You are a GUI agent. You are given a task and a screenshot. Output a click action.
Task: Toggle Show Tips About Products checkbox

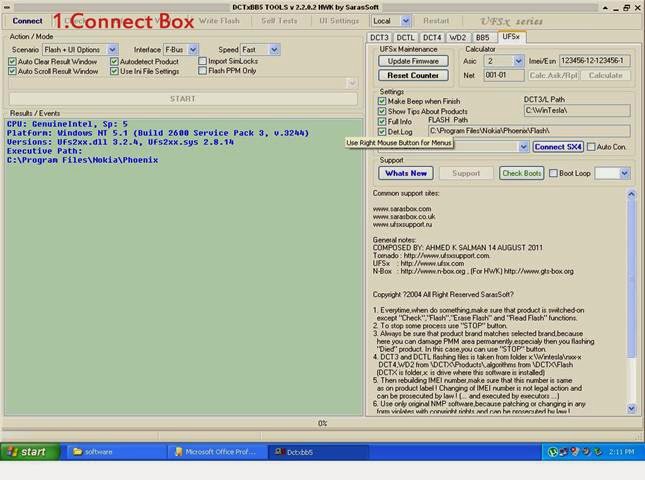click(x=382, y=111)
